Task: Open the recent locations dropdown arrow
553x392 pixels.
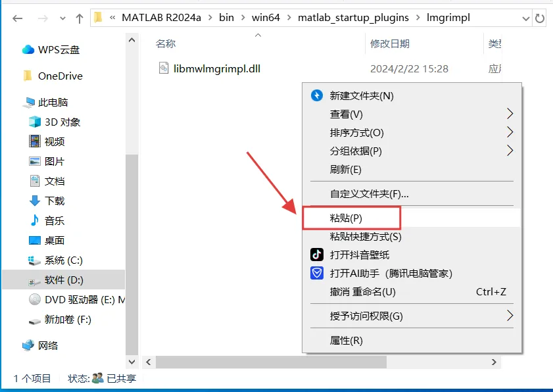Action: [62, 18]
